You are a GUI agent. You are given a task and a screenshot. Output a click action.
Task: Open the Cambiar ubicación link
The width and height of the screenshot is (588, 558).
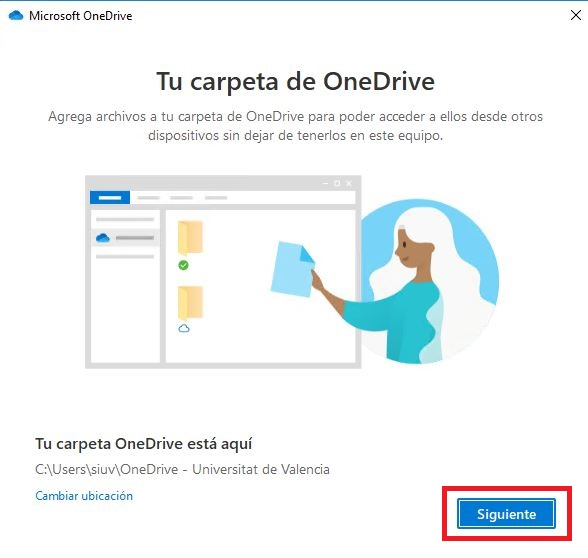[x=84, y=496]
